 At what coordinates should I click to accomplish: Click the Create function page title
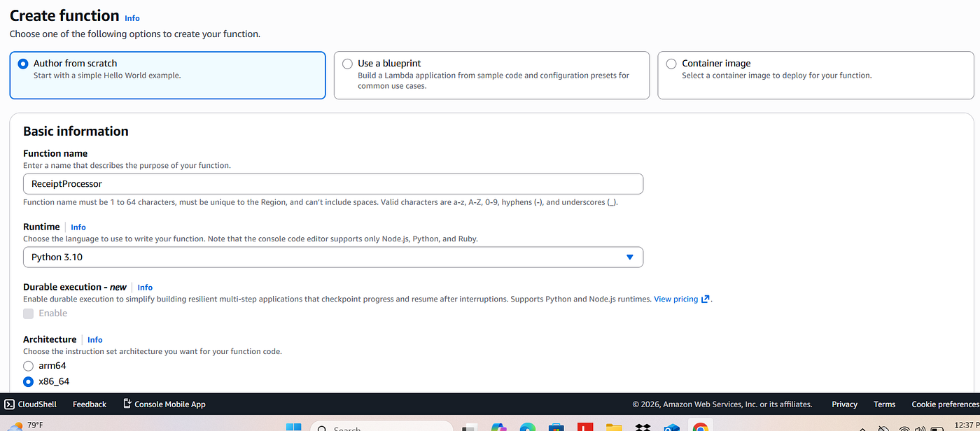point(64,15)
